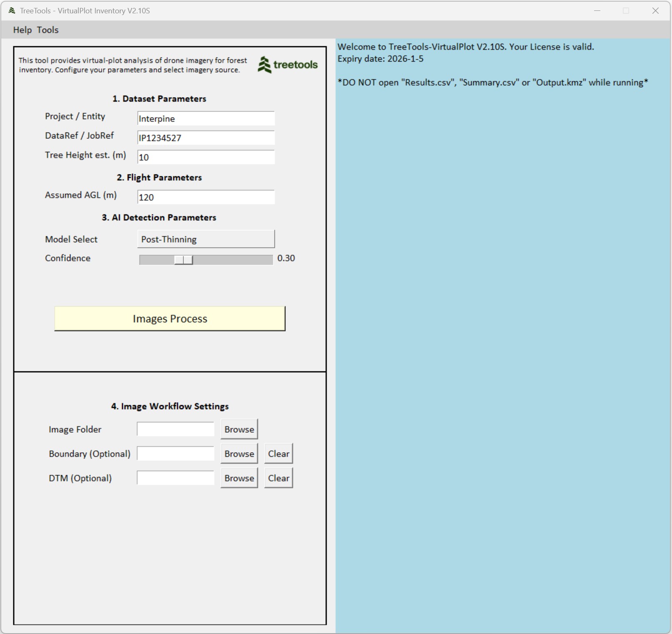Browse for the Boundary file
This screenshot has height=634, width=672.
pos(239,454)
